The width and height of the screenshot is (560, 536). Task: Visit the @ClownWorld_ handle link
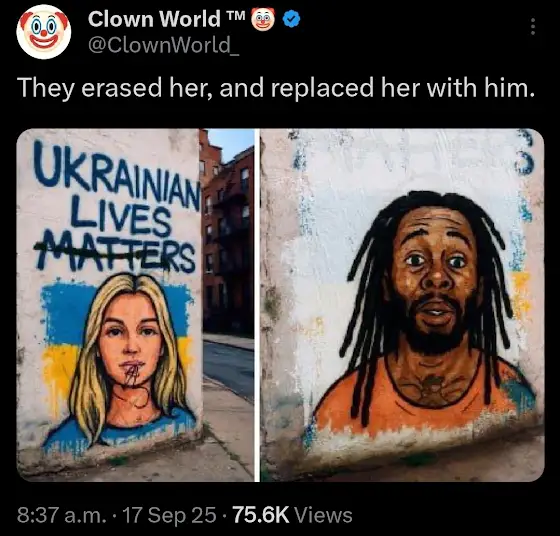pyautogui.click(x=164, y=45)
